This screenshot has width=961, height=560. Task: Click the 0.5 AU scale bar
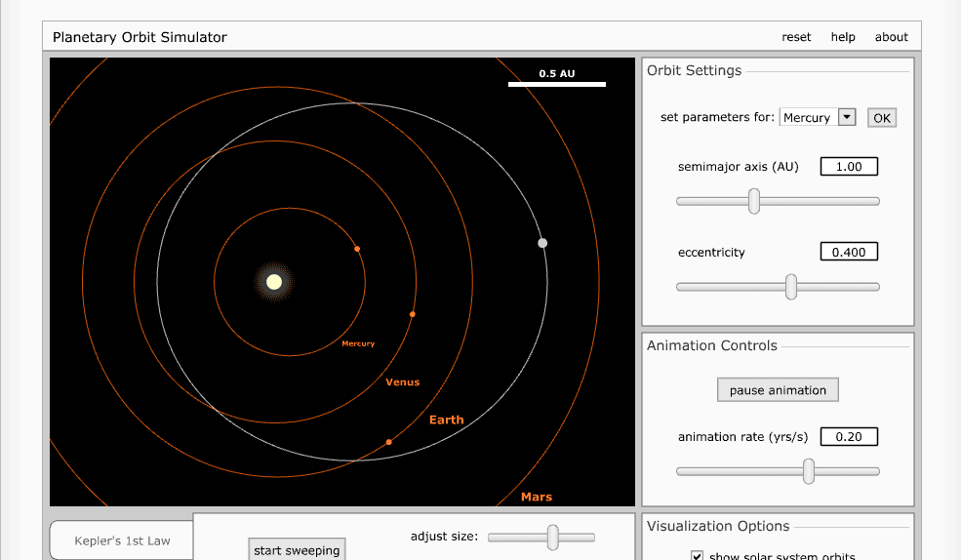point(556,84)
